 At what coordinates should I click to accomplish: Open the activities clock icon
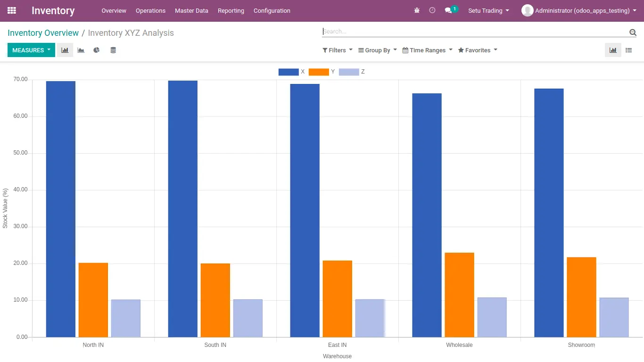432,10
